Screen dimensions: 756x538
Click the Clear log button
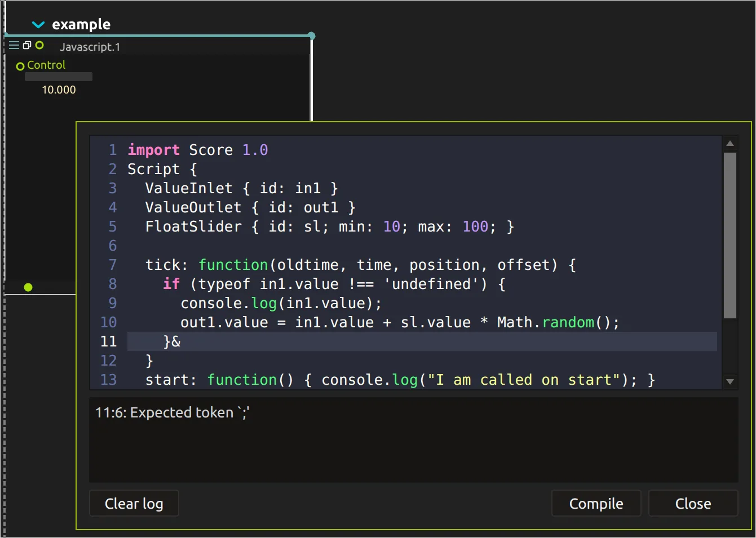[x=134, y=504]
